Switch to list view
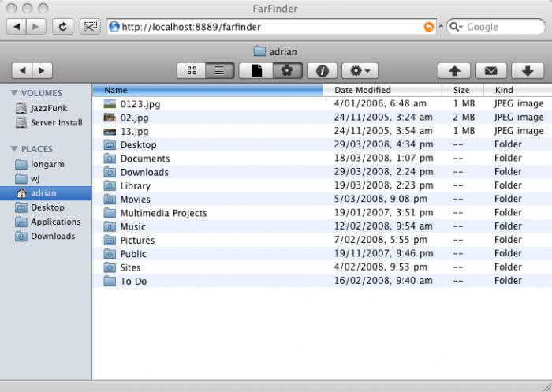The width and height of the screenshot is (552, 392). 220,71
